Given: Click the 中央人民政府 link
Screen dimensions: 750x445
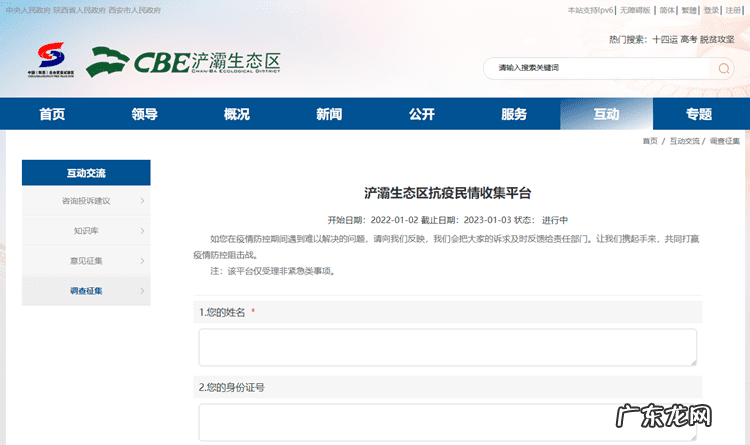Looking at the screenshot, I should pos(27,10).
